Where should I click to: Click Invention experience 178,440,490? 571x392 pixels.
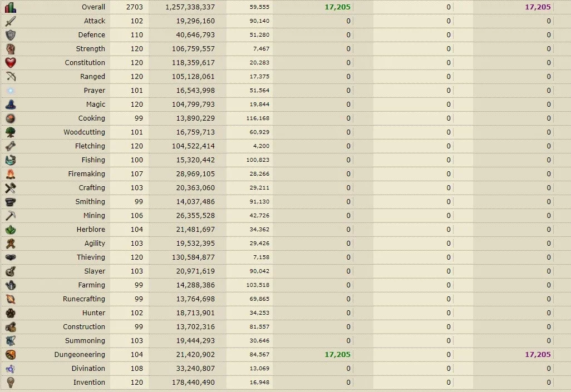[193, 382]
